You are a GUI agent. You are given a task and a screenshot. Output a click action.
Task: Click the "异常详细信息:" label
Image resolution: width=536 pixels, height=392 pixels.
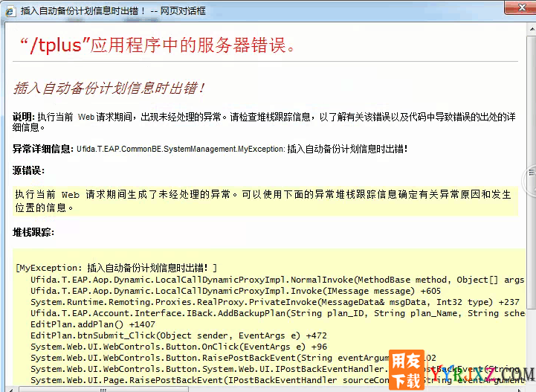43,149
